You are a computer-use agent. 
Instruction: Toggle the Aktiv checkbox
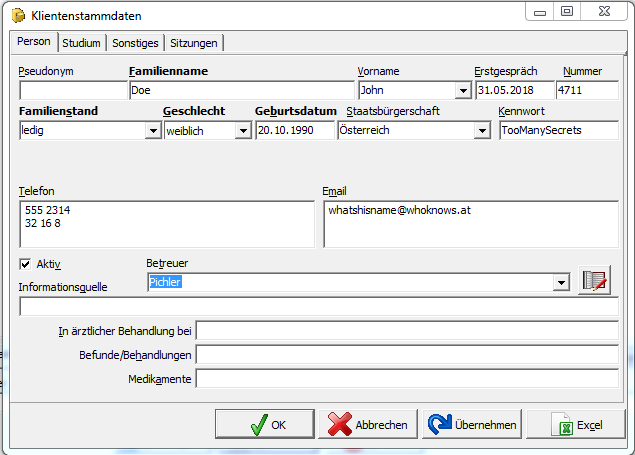click(x=26, y=264)
